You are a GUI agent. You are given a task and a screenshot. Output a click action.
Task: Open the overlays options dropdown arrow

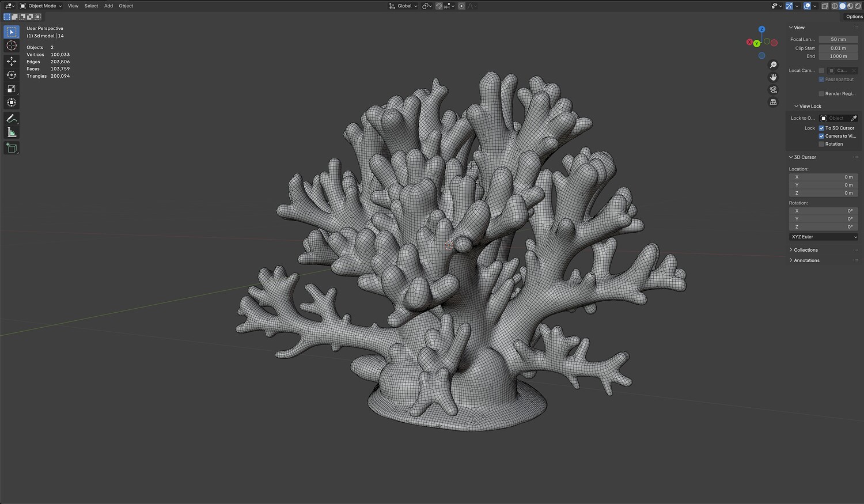click(x=814, y=6)
